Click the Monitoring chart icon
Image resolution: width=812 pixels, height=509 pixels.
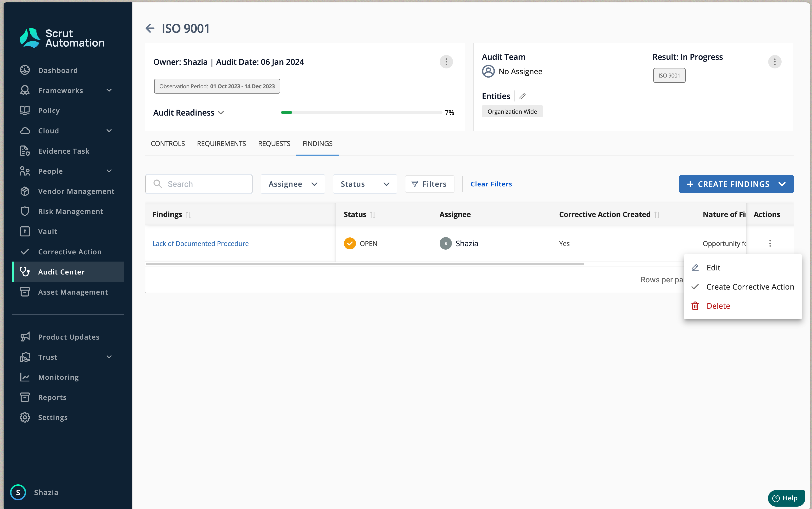[x=25, y=377]
